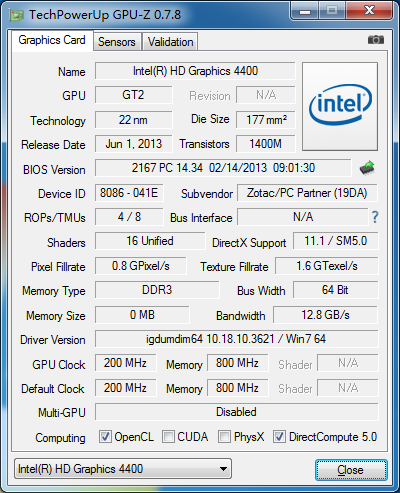Image resolution: width=400 pixels, height=493 pixels.
Task: Click the Close button
Action: point(351,470)
